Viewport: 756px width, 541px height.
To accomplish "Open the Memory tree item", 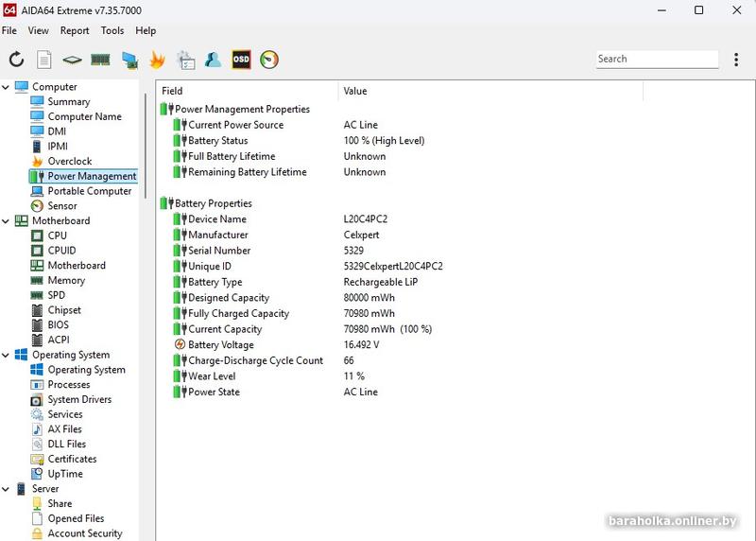I will [58, 280].
